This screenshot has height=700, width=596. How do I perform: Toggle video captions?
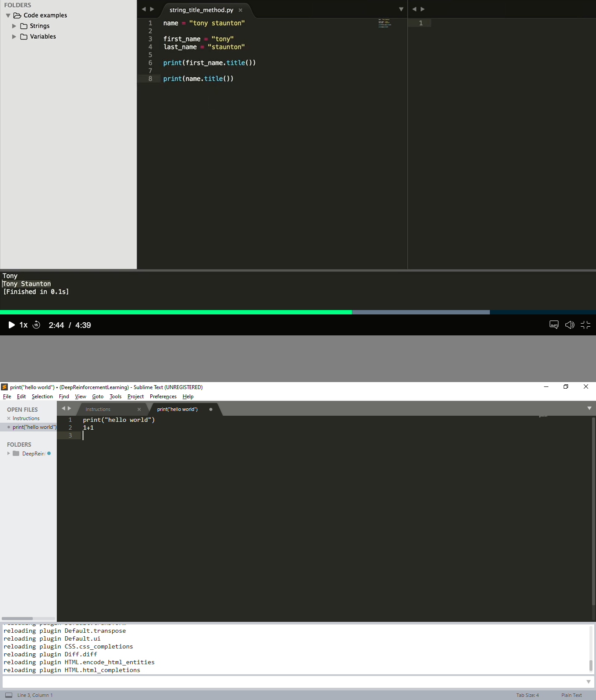554,325
